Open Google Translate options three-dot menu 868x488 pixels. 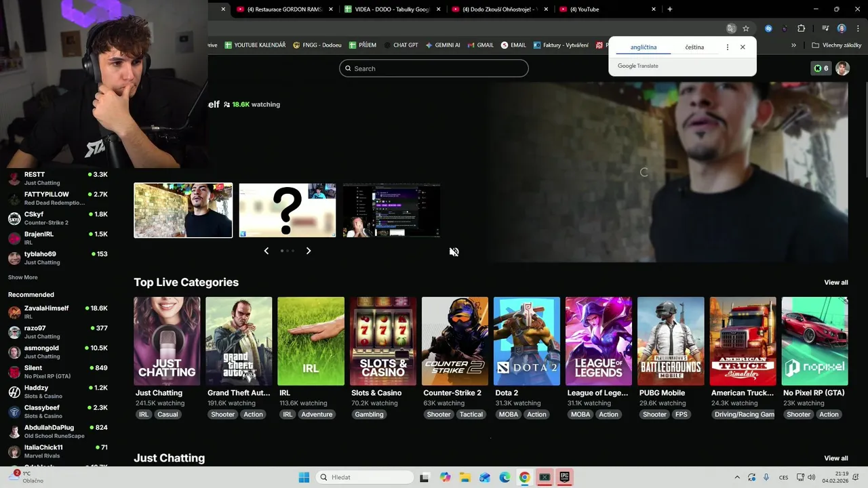[x=728, y=47]
